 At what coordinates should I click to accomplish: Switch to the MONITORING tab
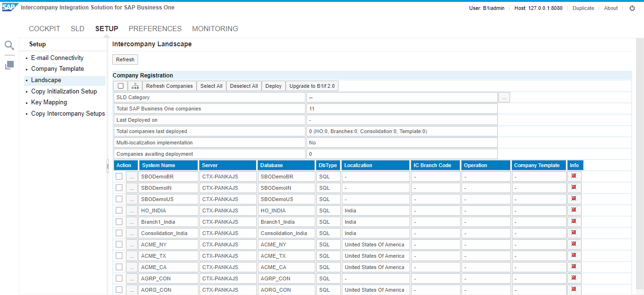click(215, 29)
